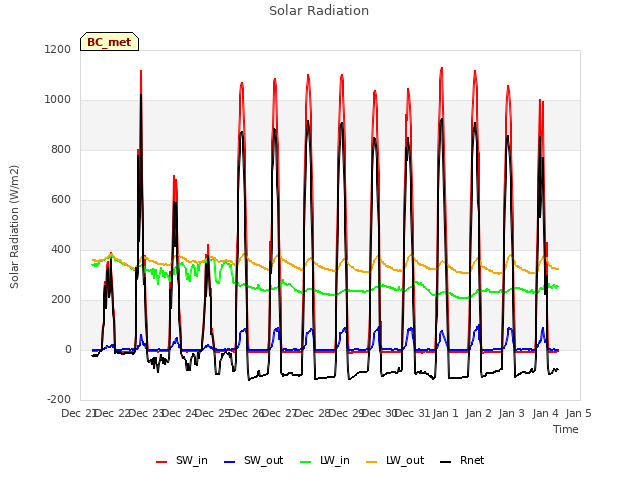Click the green LW_in legend swatch
The width and height of the screenshot is (640, 480).
click(306, 462)
